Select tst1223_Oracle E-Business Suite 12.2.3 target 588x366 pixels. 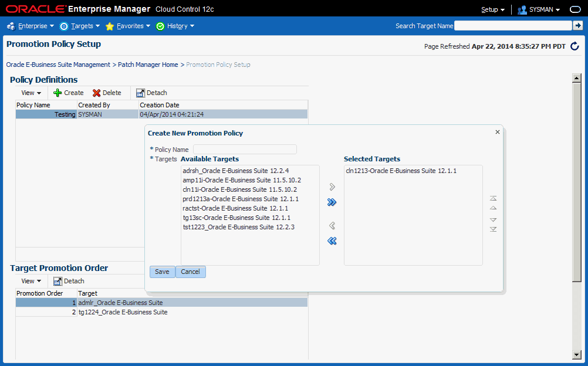coord(238,227)
